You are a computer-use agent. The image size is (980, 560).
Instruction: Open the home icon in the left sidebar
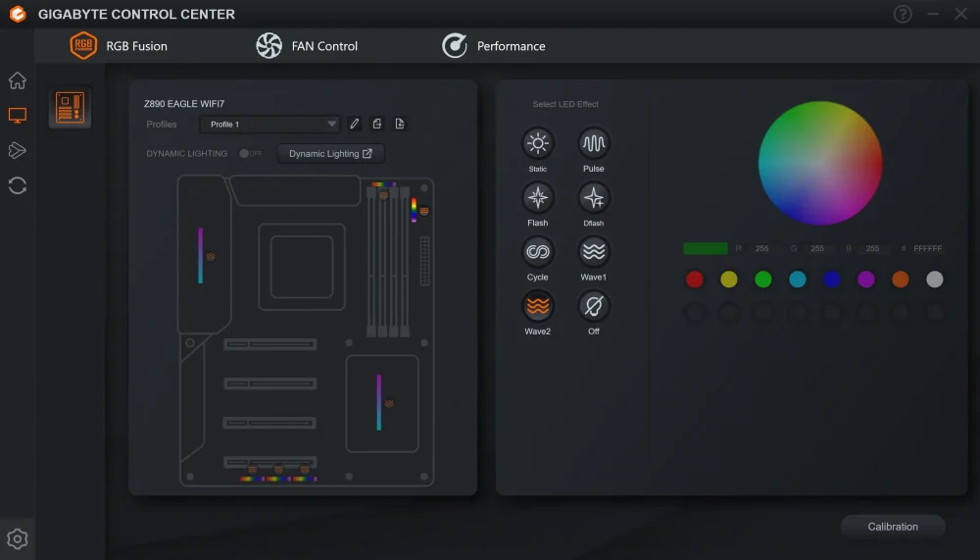point(18,80)
